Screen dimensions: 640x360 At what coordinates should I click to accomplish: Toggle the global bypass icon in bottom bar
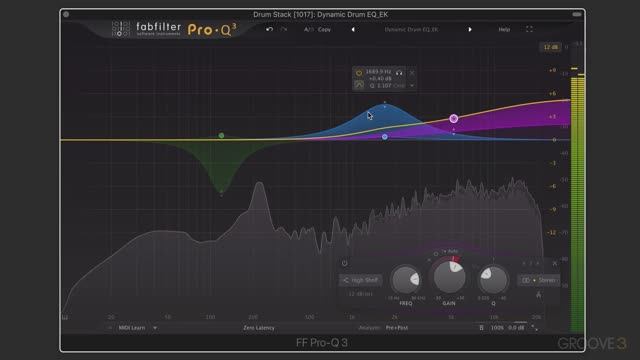[481, 328]
